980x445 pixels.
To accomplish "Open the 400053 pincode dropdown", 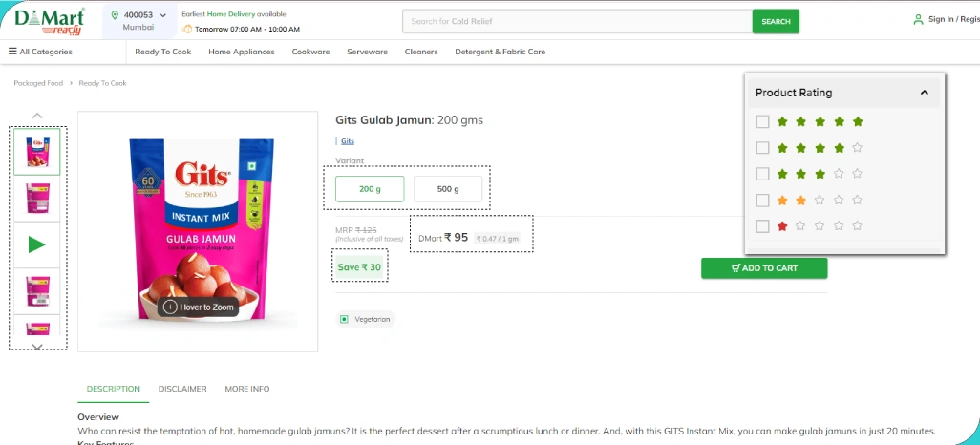I will [162, 15].
